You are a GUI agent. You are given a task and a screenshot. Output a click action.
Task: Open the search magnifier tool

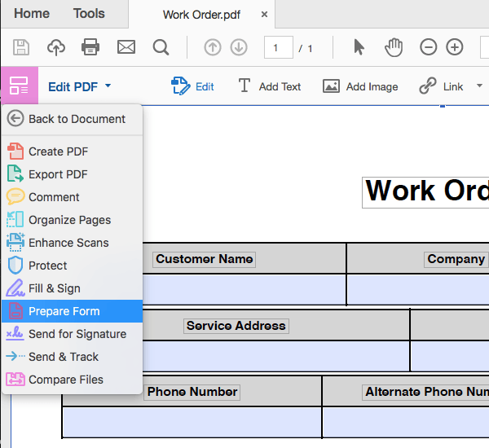(x=161, y=48)
